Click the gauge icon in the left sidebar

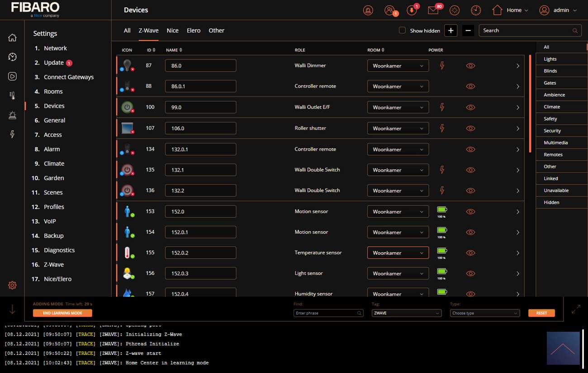pyautogui.click(x=12, y=57)
